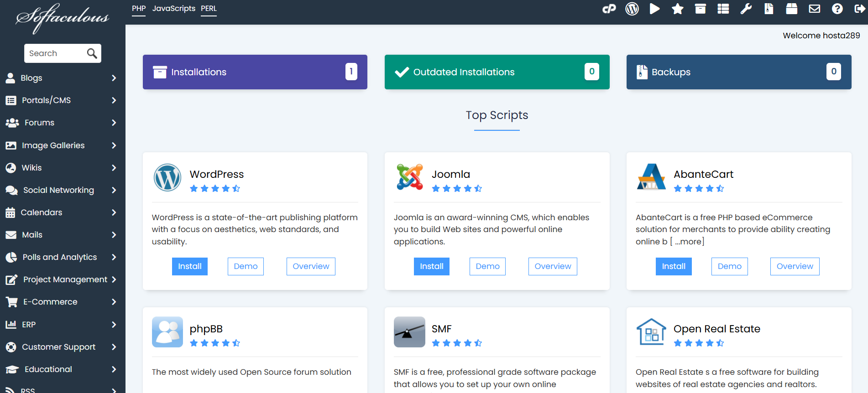
Task: Click the search magnifier icon
Action: click(x=92, y=53)
